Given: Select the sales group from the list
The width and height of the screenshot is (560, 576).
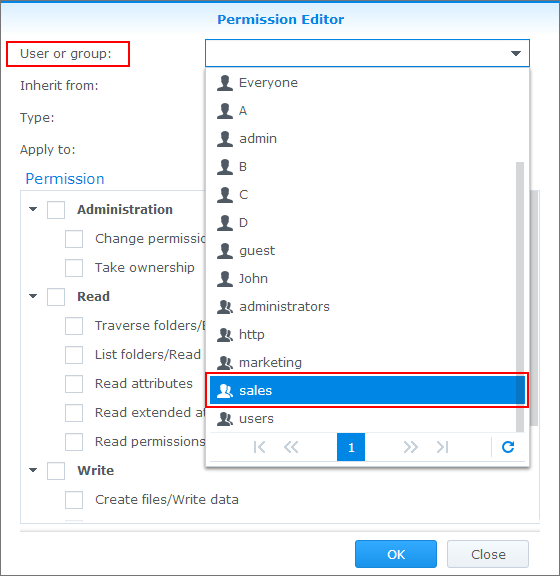Looking at the screenshot, I should point(367,390).
